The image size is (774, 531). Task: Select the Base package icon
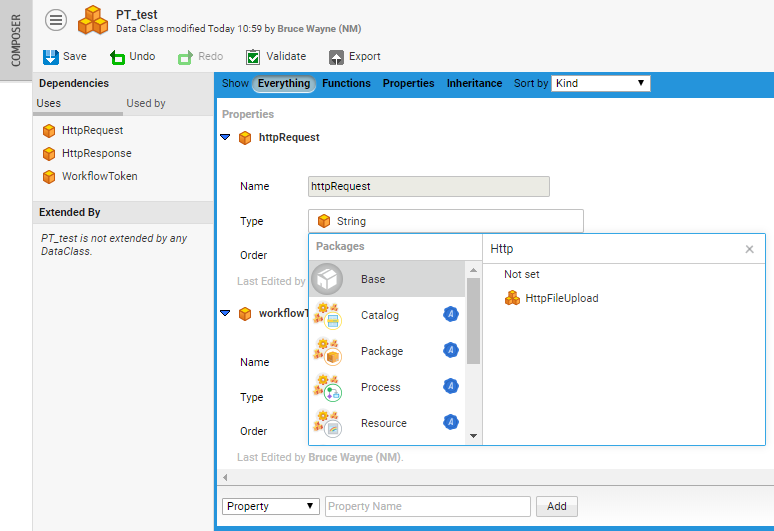point(327,279)
